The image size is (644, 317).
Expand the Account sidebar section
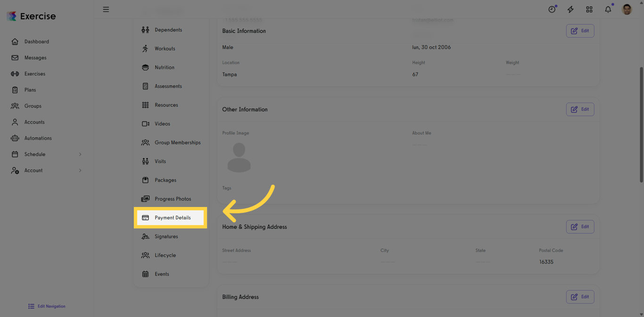coord(33,170)
